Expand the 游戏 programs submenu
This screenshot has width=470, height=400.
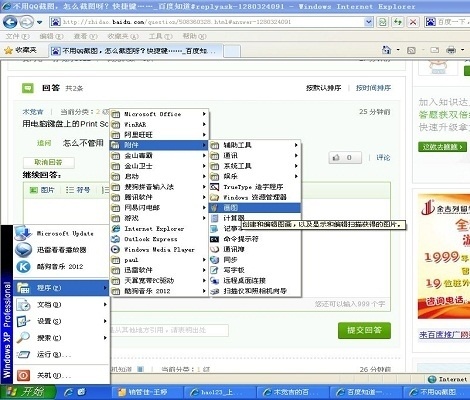pos(159,218)
